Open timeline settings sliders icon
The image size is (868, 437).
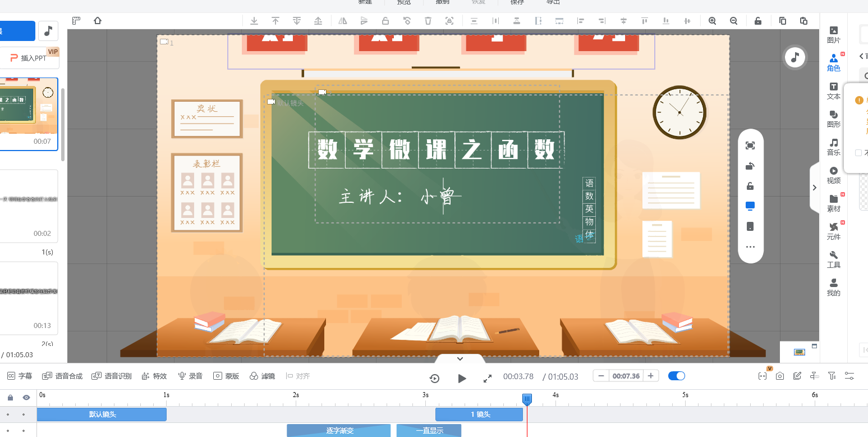(849, 376)
